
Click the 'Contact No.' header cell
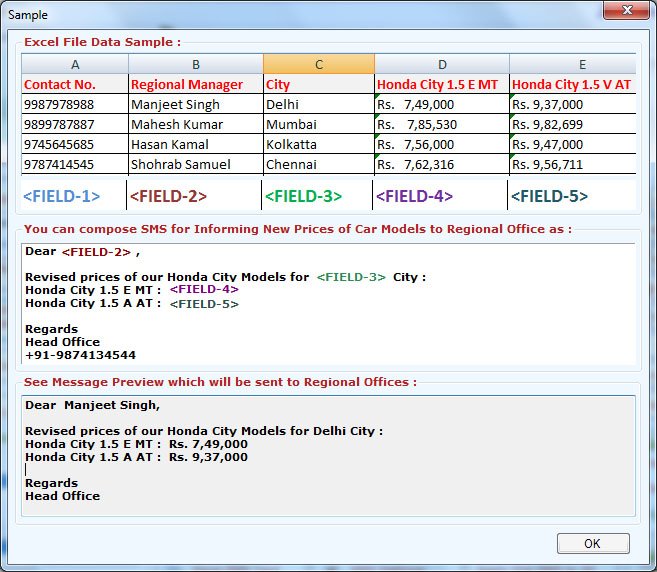click(75, 84)
